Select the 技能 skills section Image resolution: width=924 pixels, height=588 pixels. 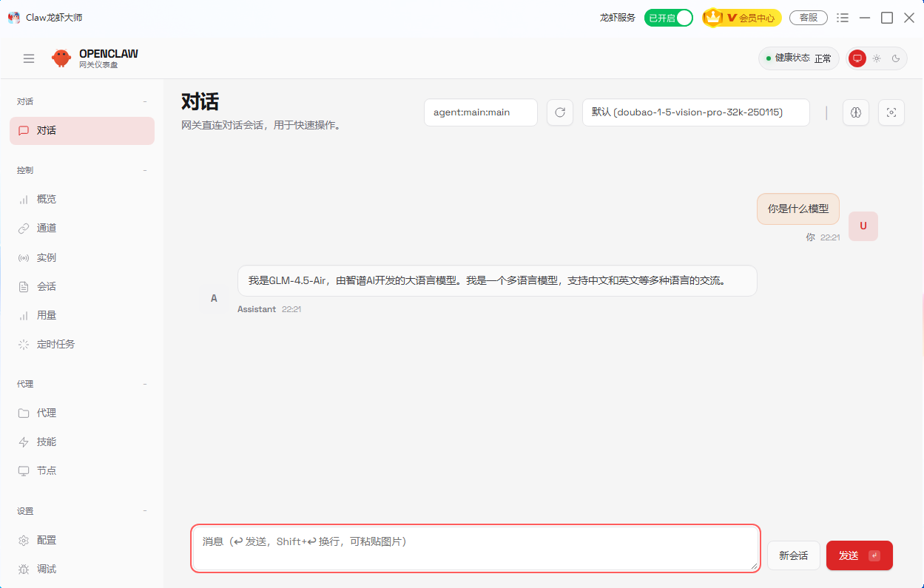[46, 441]
